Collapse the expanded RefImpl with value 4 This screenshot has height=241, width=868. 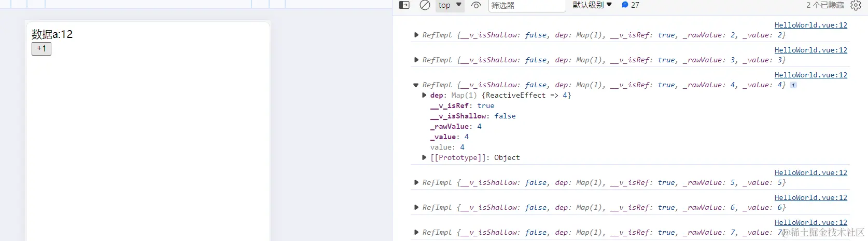[416, 85]
